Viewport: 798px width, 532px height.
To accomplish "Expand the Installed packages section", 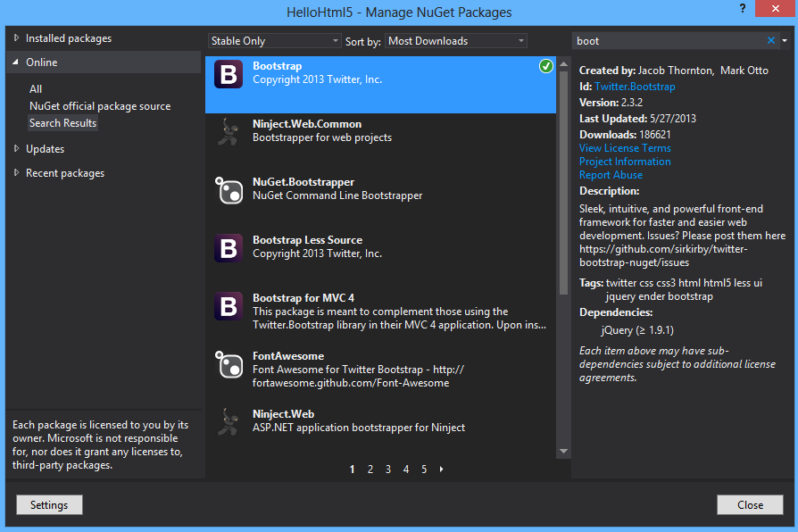I will [x=16, y=38].
